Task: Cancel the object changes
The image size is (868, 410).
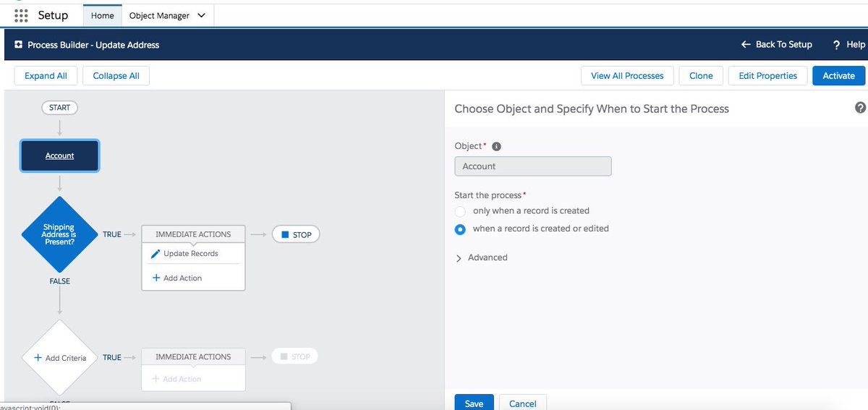Action: (x=522, y=403)
